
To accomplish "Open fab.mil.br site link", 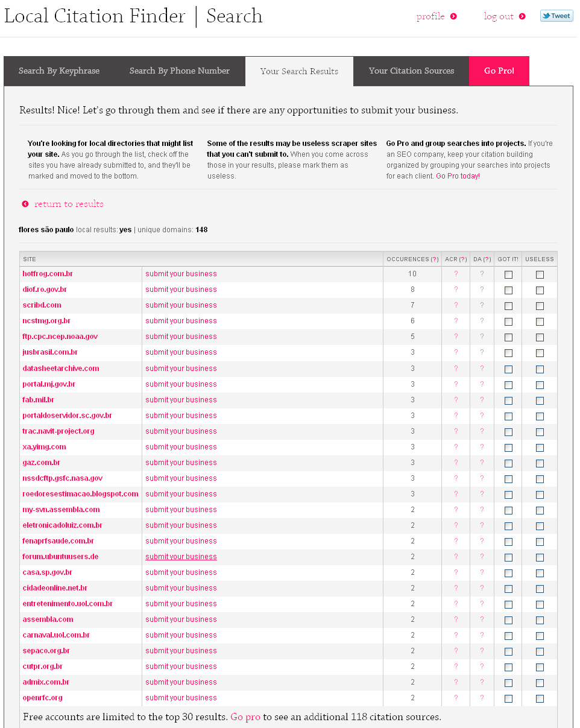I will click(x=39, y=400).
